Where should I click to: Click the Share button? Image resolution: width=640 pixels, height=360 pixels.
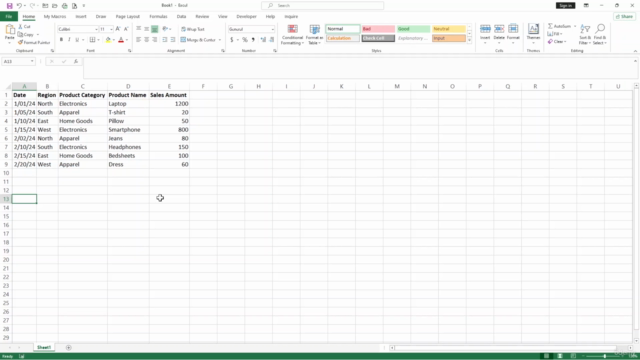click(x=624, y=17)
